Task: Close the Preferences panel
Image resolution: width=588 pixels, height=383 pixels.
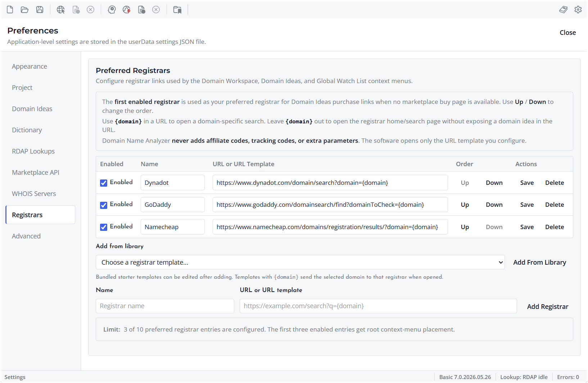Action: click(568, 33)
